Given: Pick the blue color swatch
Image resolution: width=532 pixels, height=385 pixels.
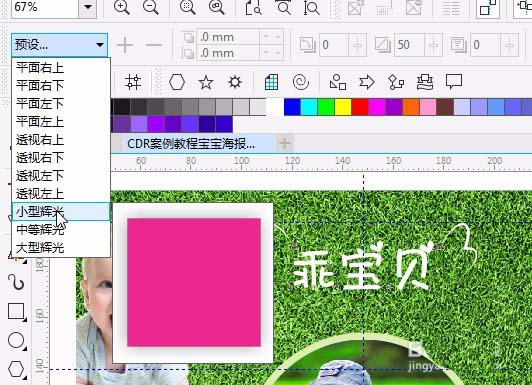Looking at the screenshot, I should 292,107.
